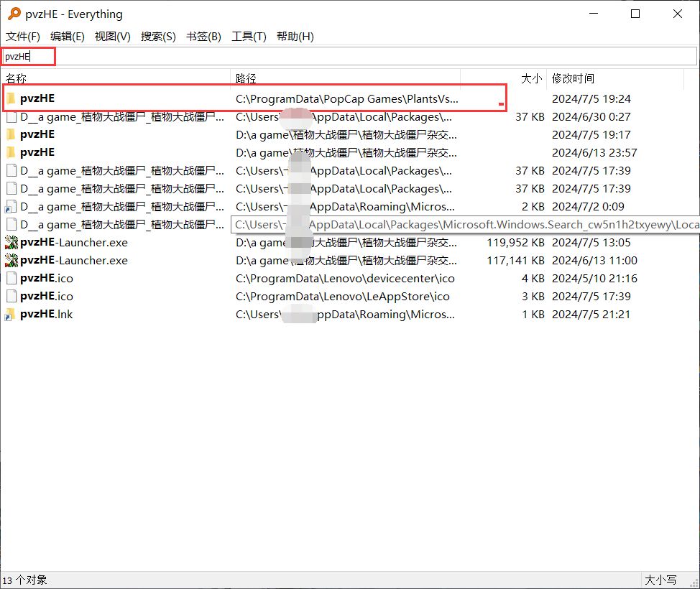The height and width of the screenshot is (589, 700).
Task: Open the 文件(F) menu
Action: coord(23,37)
